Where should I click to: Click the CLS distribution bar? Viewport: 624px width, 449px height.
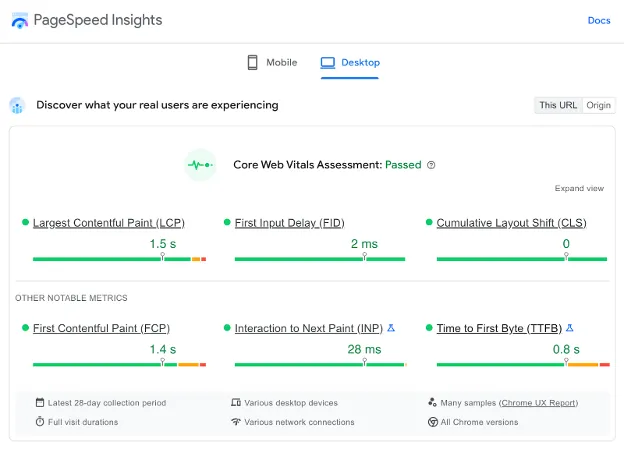tap(522, 259)
